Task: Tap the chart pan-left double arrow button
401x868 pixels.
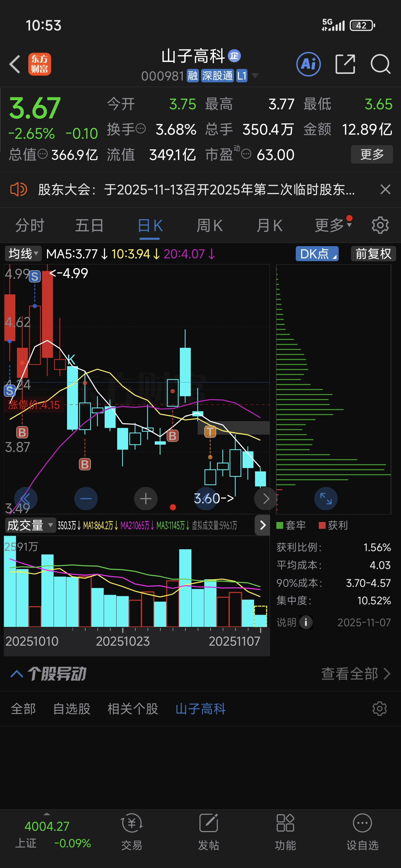Action: click(x=26, y=499)
